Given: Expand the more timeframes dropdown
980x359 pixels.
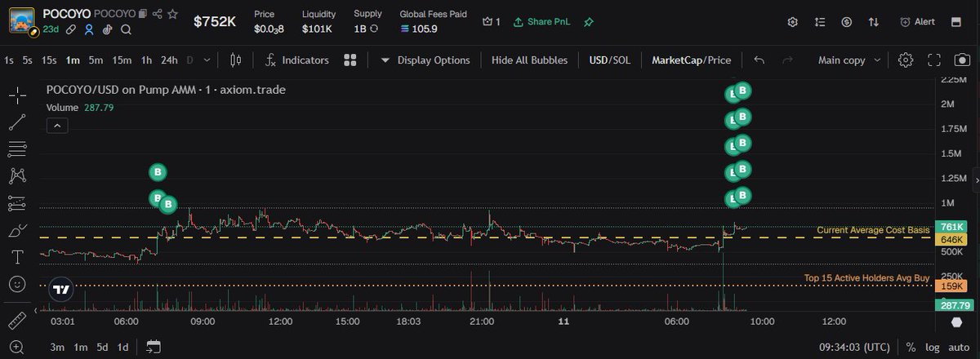Looking at the screenshot, I should tap(207, 60).
